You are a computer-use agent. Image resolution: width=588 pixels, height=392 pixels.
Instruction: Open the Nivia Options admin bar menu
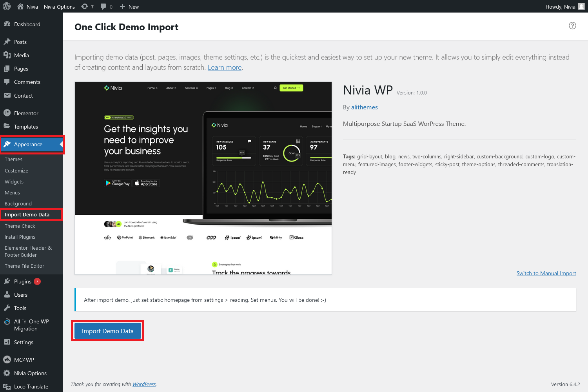point(59,7)
